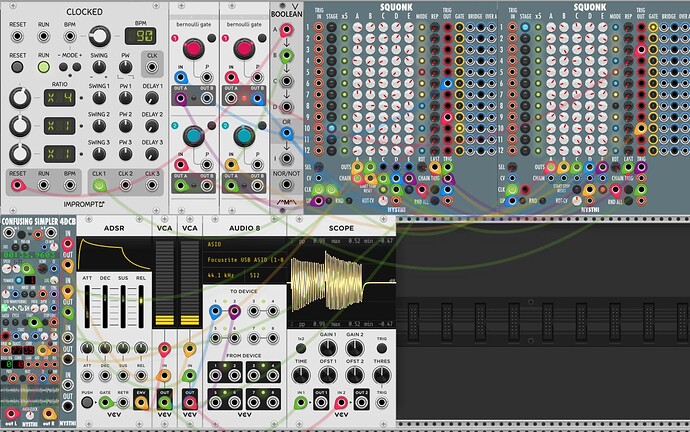
Task: Open the Focusrite USB ASIO device selector
Action: (245, 260)
